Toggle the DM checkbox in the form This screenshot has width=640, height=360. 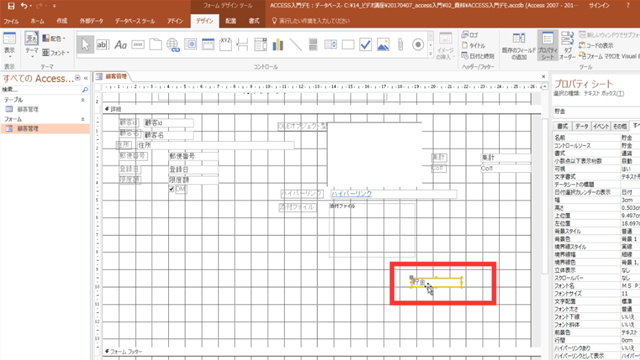click(171, 189)
